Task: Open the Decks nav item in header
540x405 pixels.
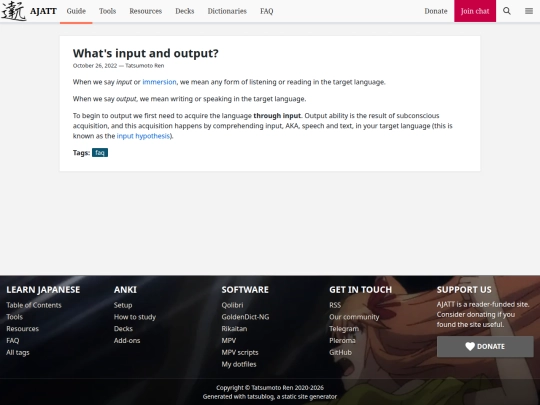Action: click(185, 11)
